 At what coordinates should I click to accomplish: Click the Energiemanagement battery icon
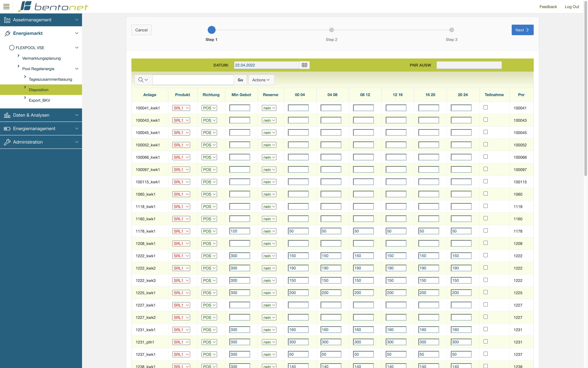[x=7, y=128]
